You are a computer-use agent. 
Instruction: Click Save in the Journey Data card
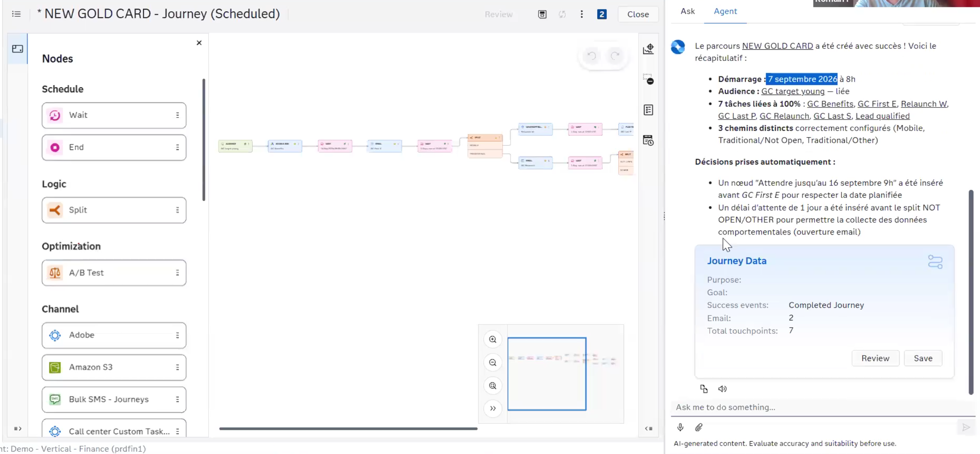coord(923,358)
